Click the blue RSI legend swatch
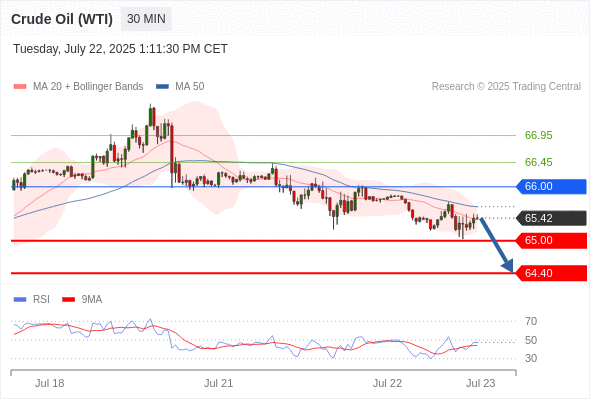The image size is (590, 400). [x=20, y=300]
